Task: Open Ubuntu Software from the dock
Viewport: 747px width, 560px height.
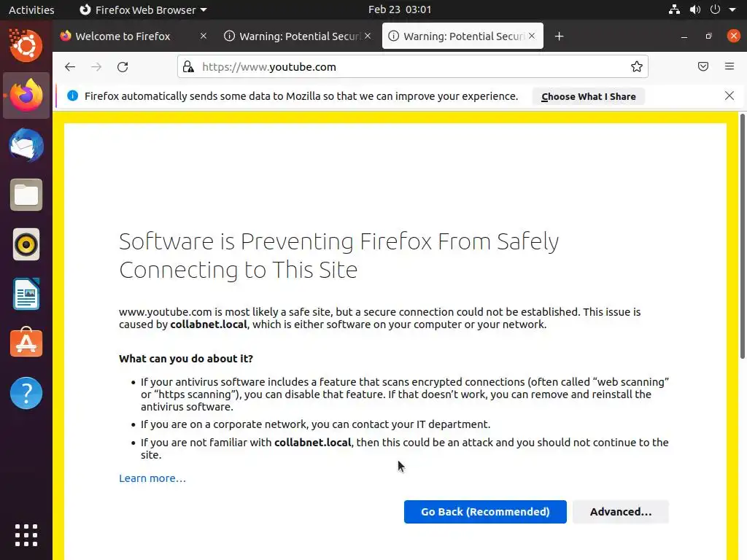Action: click(x=26, y=343)
